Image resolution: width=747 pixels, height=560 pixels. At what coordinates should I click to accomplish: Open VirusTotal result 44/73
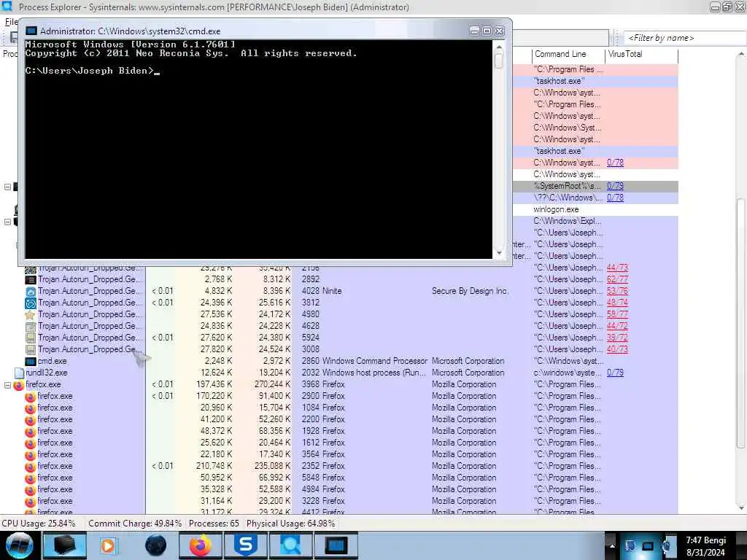(617, 268)
